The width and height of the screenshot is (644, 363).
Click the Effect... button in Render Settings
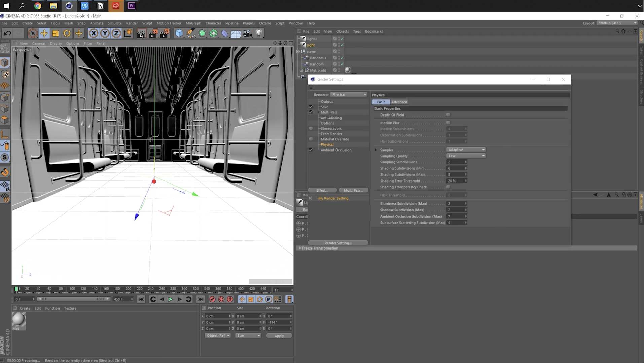[x=322, y=190]
